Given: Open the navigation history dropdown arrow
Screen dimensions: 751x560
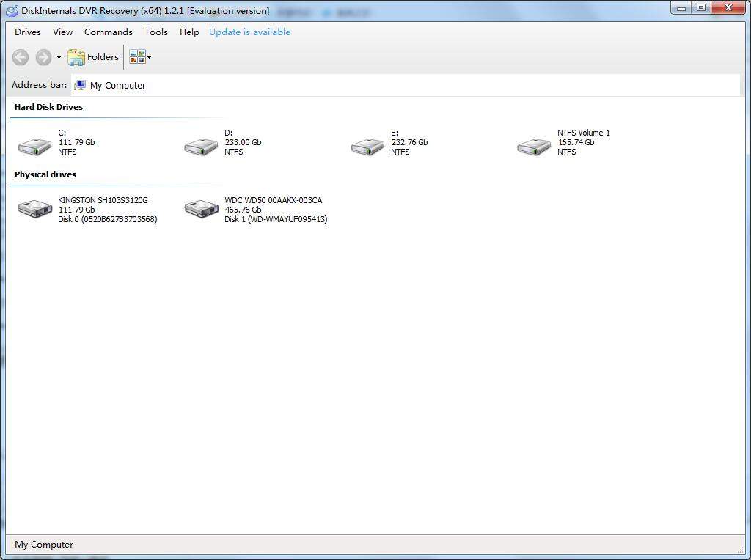Looking at the screenshot, I should (x=58, y=57).
